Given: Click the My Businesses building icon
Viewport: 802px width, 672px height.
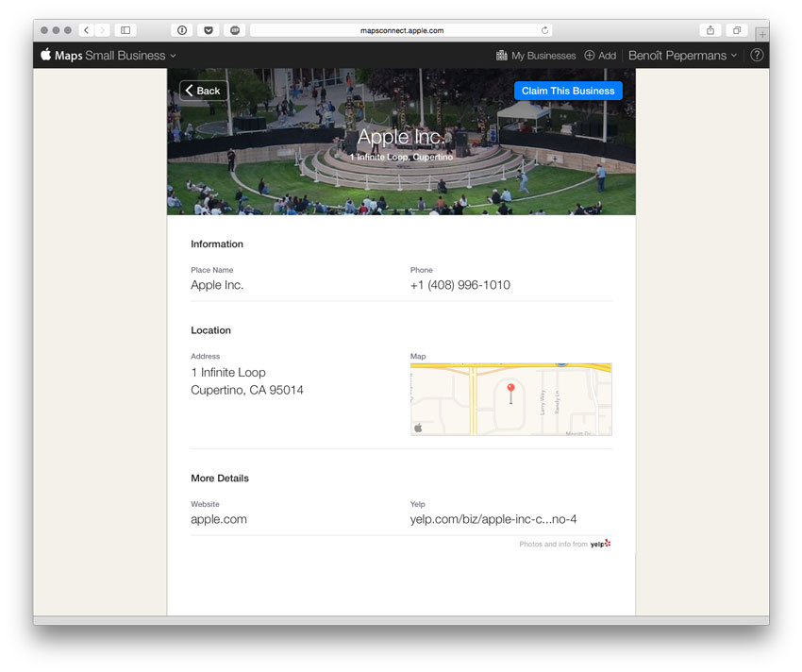Looking at the screenshot, I should coord(502,56).
